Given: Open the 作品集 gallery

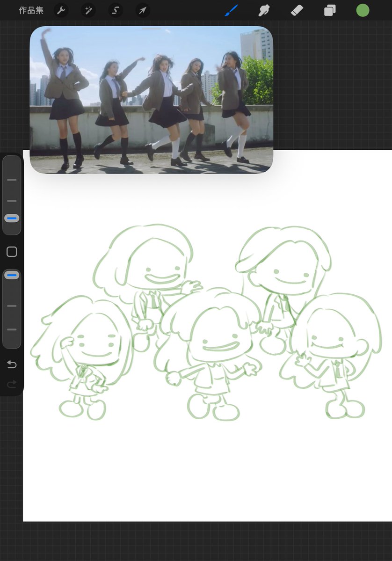Looking at the screenshot, I should [31, 10].
